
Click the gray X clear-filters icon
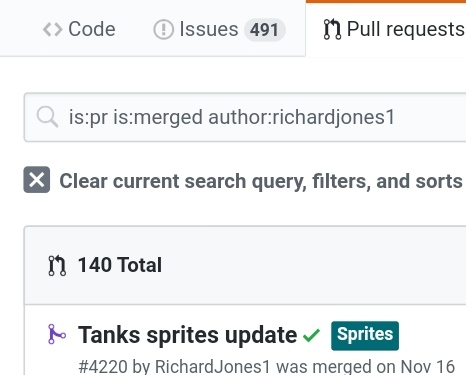37,180
